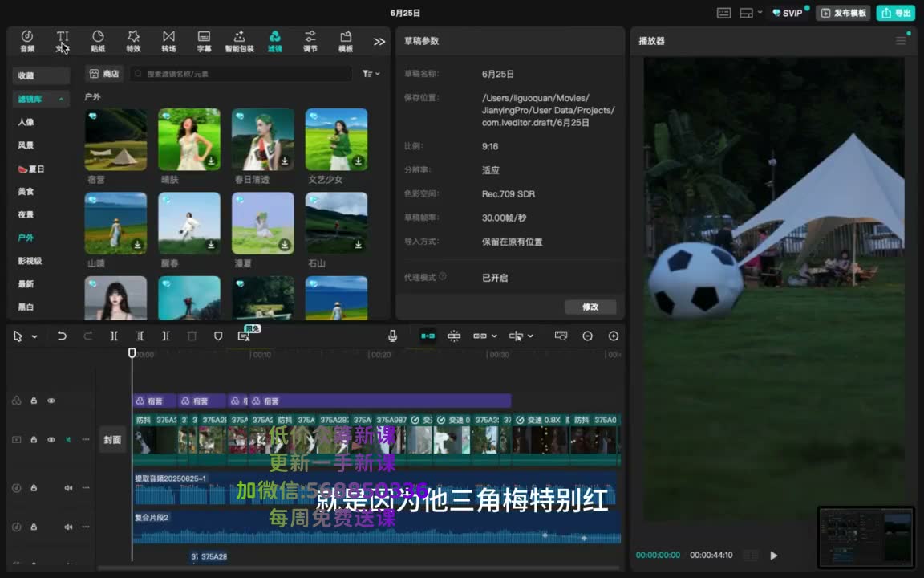924x578 pixels.
Task: Open the 转场 transitions panel
Action: pyautogui.click(x=168, y=41)
